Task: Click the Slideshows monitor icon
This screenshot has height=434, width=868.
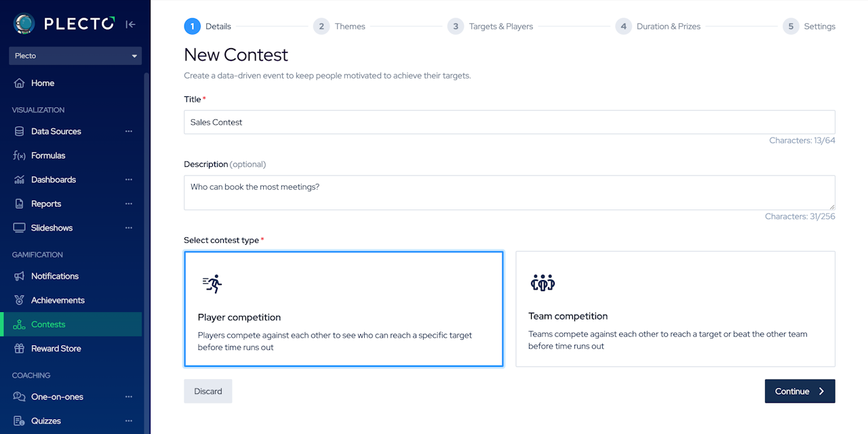Action: (x=19, y=228)
